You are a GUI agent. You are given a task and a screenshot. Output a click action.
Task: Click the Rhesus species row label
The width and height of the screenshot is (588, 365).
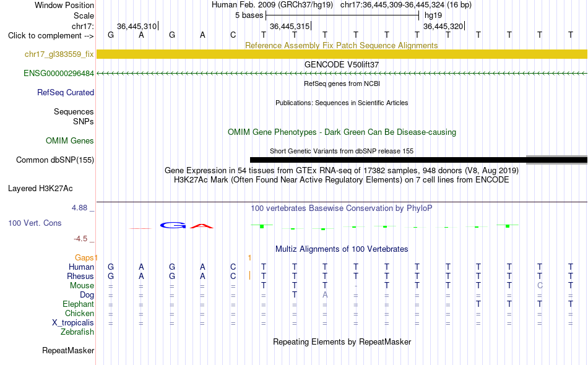click(x=80, y=276)
